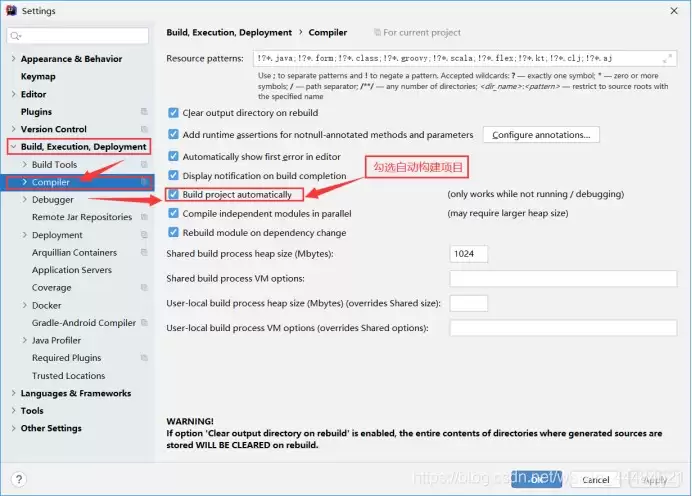Uncheck Clear output directory on rebuild
Image resolution: width=692 pixels, height=496 pixels.
pyautogui.click(x=173, y=113)
